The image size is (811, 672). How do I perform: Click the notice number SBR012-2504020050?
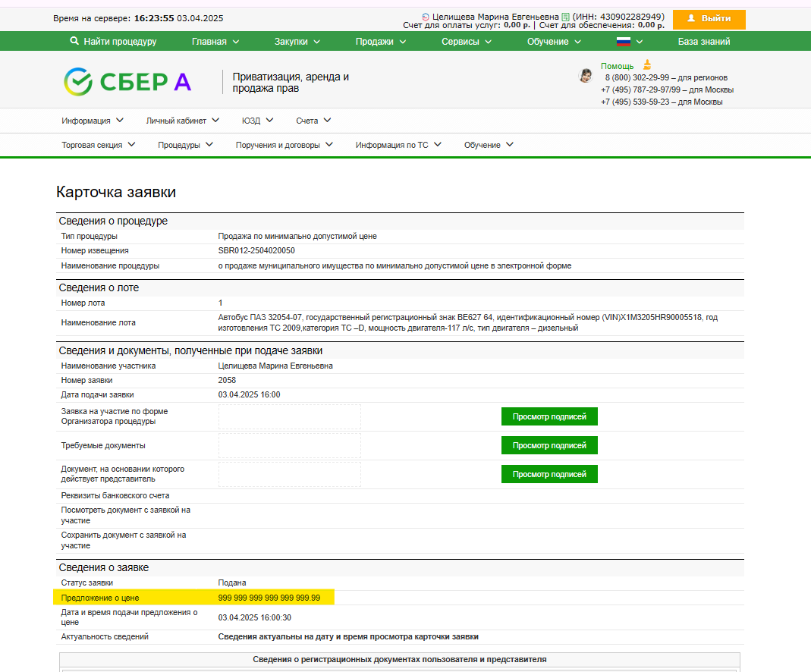pos(256,251)
